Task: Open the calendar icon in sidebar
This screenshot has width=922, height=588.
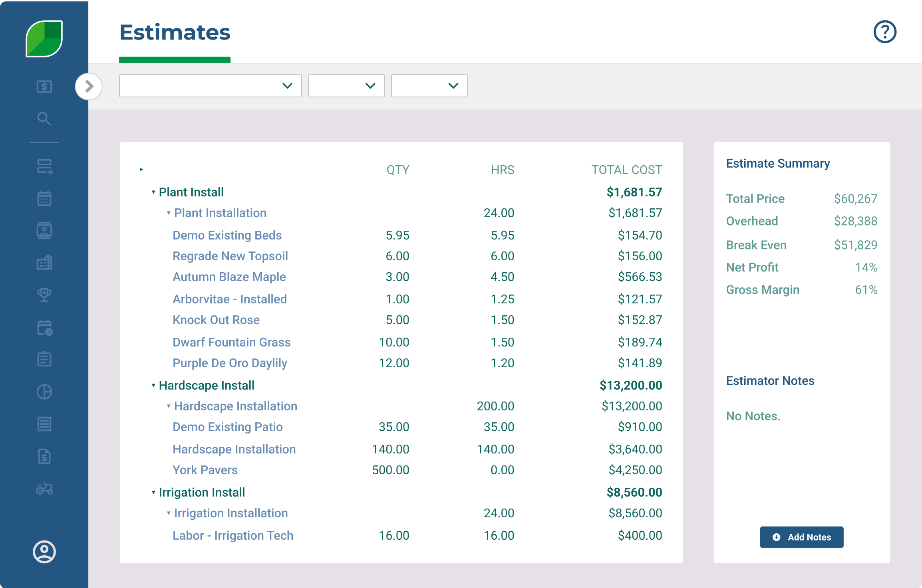Action: [x=44, y=198]
